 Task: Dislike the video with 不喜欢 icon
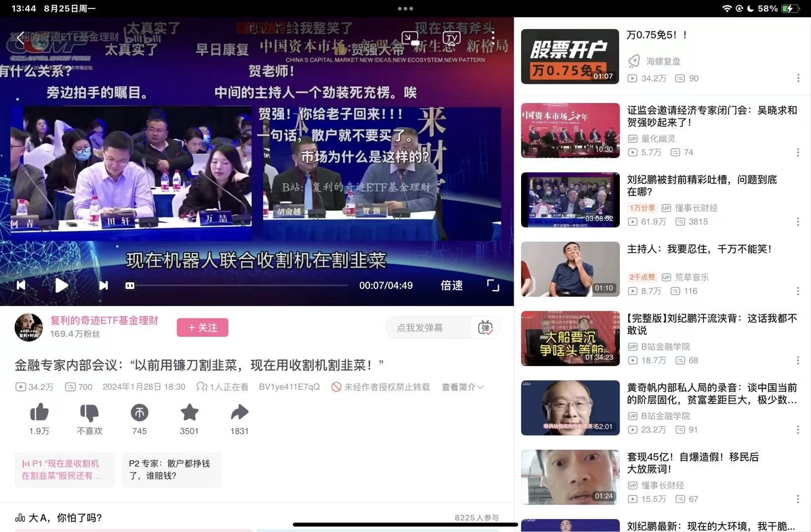click(x=89, y=412)
